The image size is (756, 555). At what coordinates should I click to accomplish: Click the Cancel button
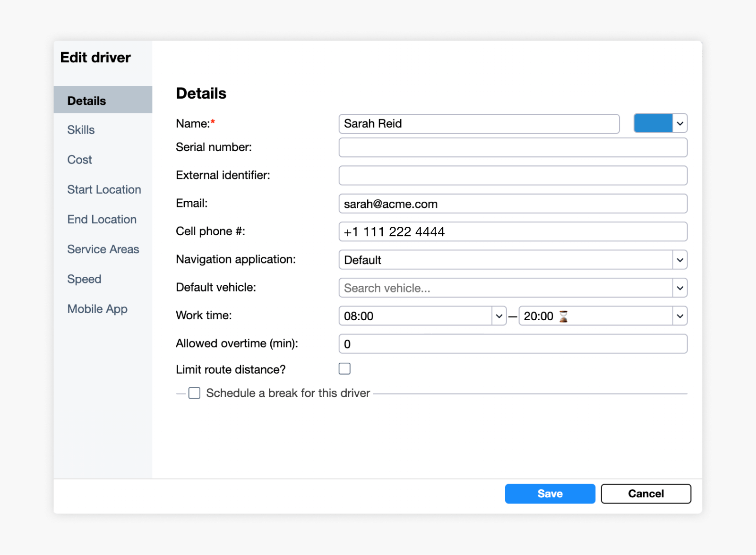pos(645,494)
